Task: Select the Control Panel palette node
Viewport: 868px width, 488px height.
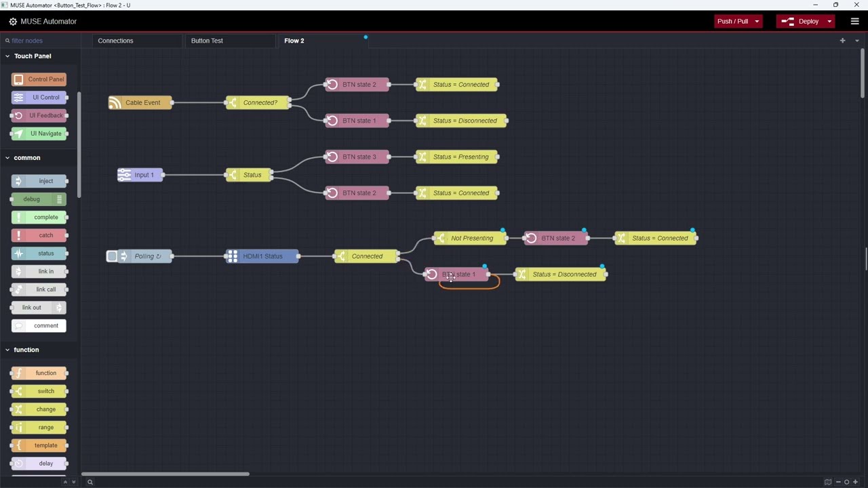Action: tap(39, 79)
